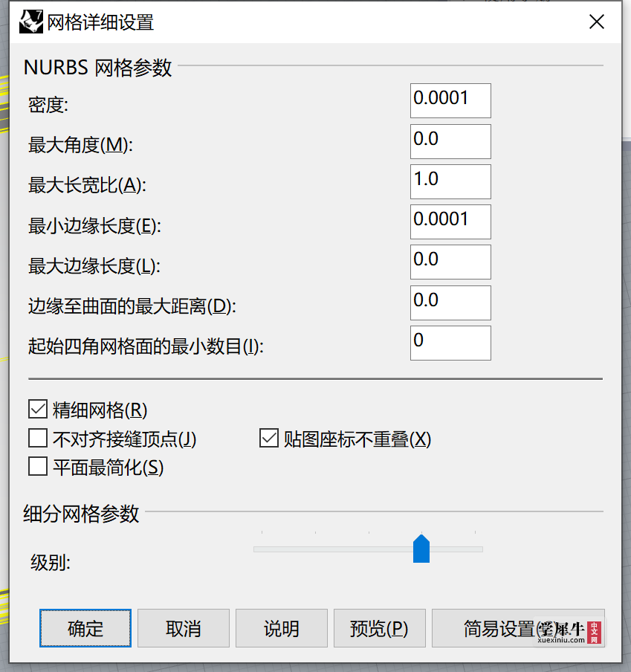
Task: Focus the 起始四角网格面的最小数目(I) input
Action: coord(450,343)
